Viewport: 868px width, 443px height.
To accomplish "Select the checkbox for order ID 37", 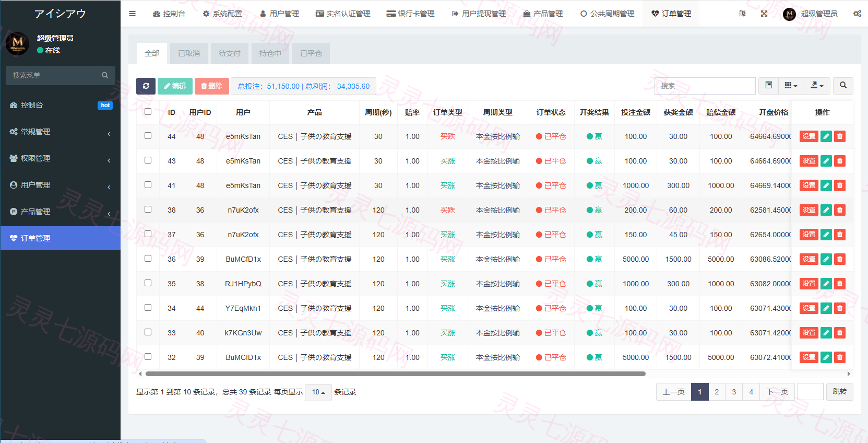I will point(148,234).
